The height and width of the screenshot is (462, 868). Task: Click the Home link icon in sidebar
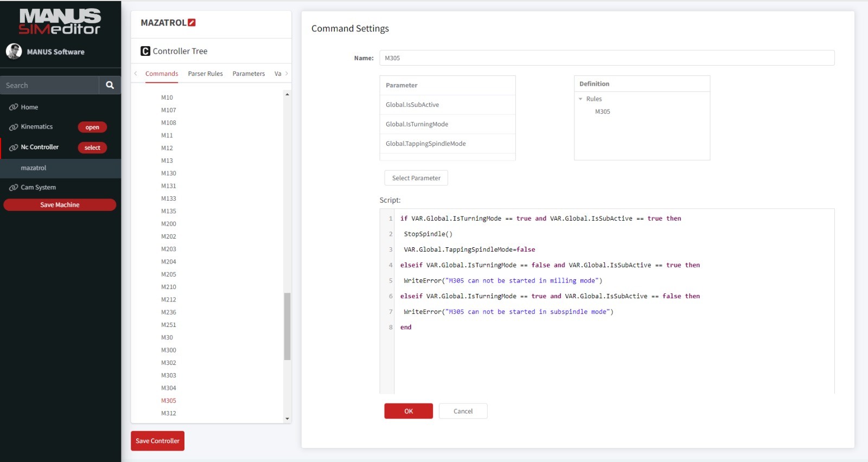click(x=14, y=107)
